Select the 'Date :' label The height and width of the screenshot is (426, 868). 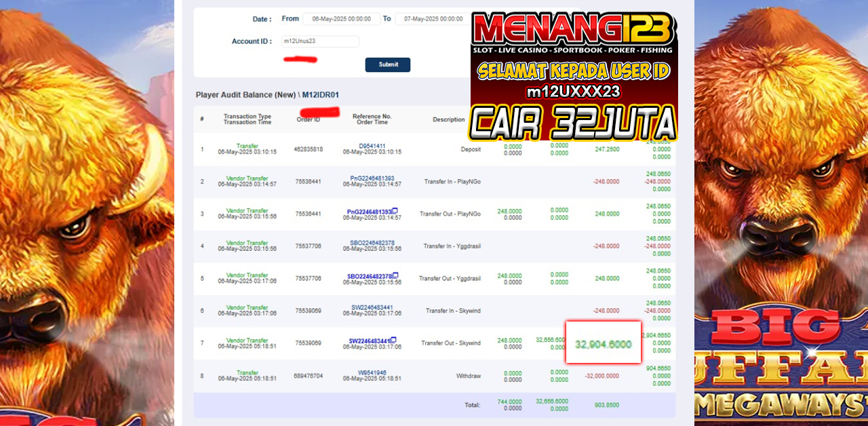click(261, 19)
